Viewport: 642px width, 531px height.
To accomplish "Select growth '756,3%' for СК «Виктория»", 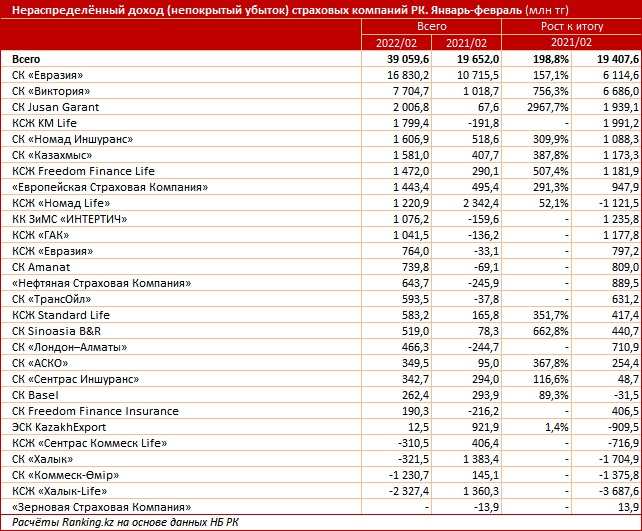I will [x=551, y=91].
